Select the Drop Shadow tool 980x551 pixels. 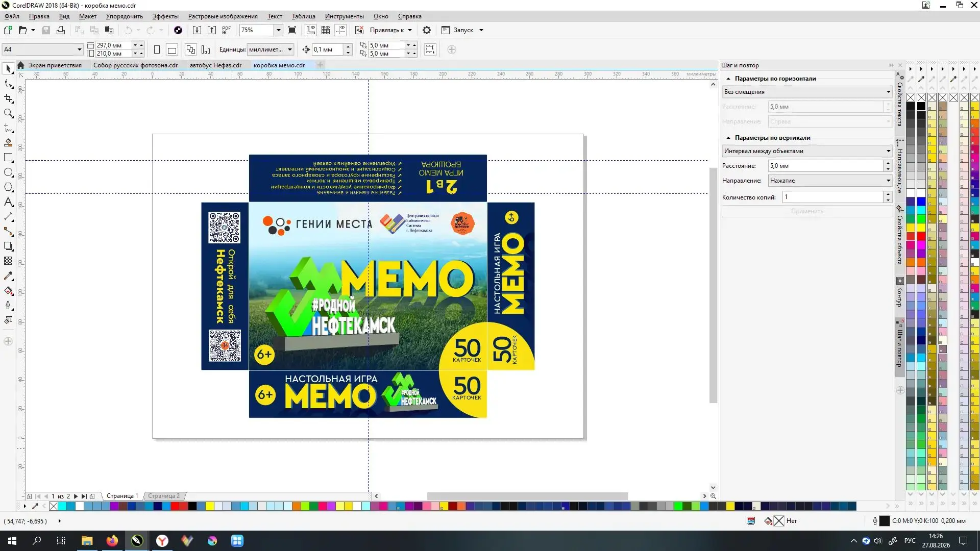(8, 246)
